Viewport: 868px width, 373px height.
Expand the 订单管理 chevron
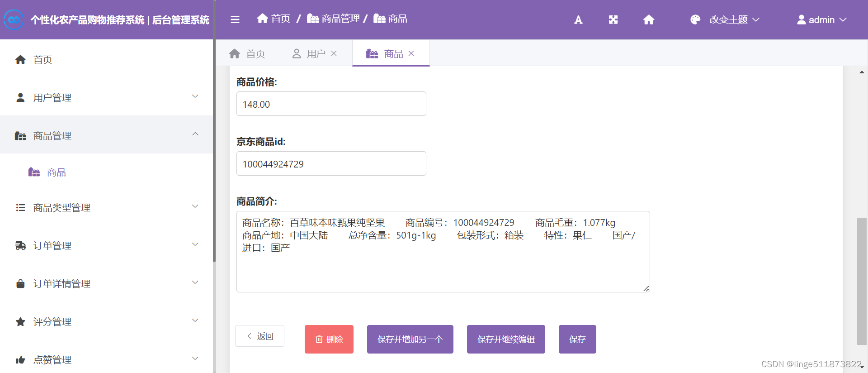point(195,244)
